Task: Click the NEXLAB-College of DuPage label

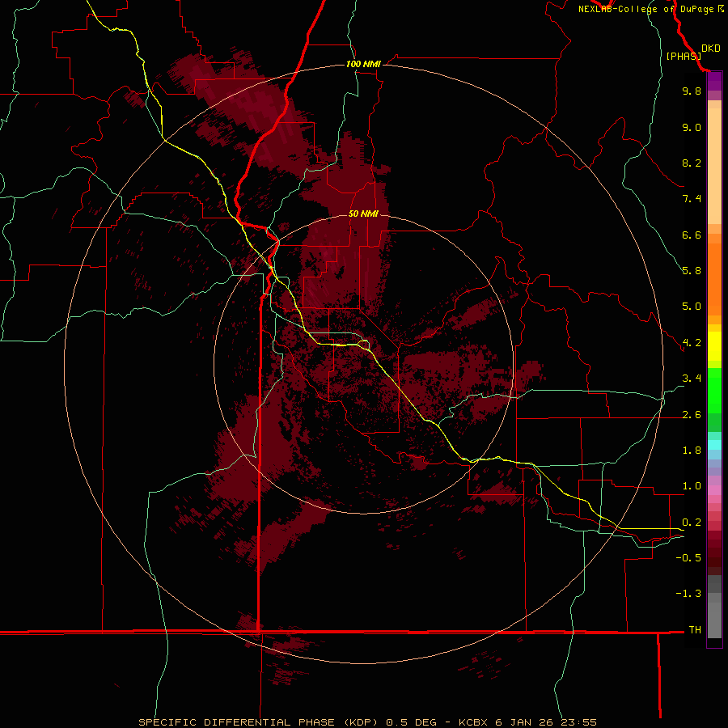Action: pyautogui.click(x=647, y=9)
